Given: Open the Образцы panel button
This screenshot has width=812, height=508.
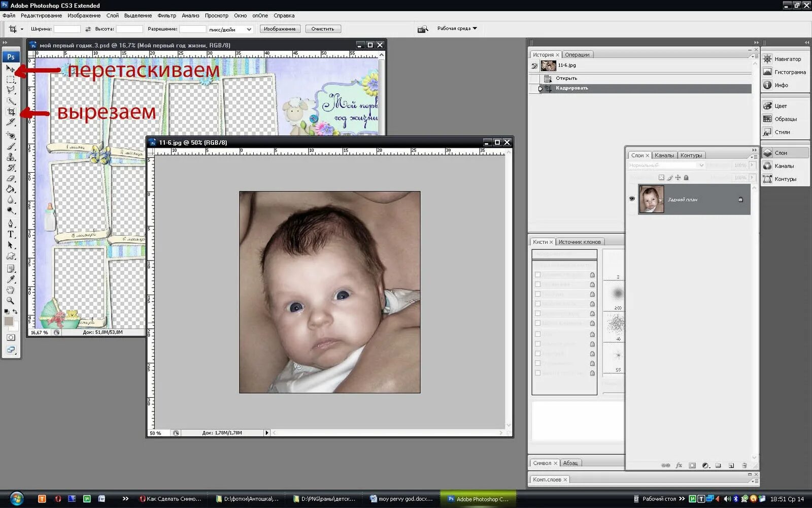Looking at the screenshot, I should pyautogui.click(x=785, y=119).
